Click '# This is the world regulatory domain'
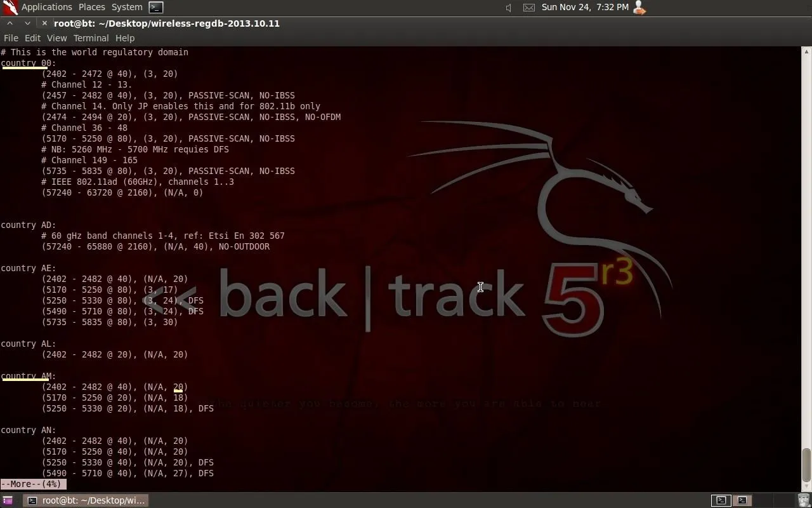This screenshot has width=812, height=508. pyautogui.click(x=95, y=52)
